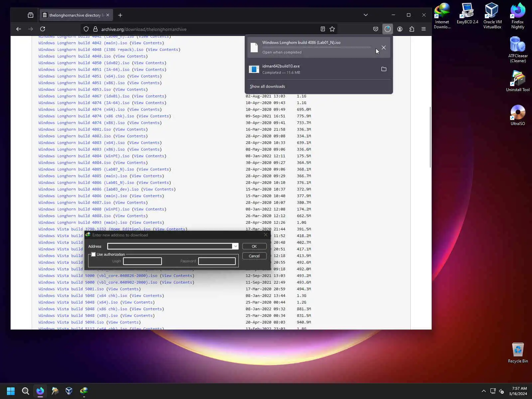The image size is (532, 399).
Task: Close the thelonghornarchive directory tab
Action: coord(108,15)
